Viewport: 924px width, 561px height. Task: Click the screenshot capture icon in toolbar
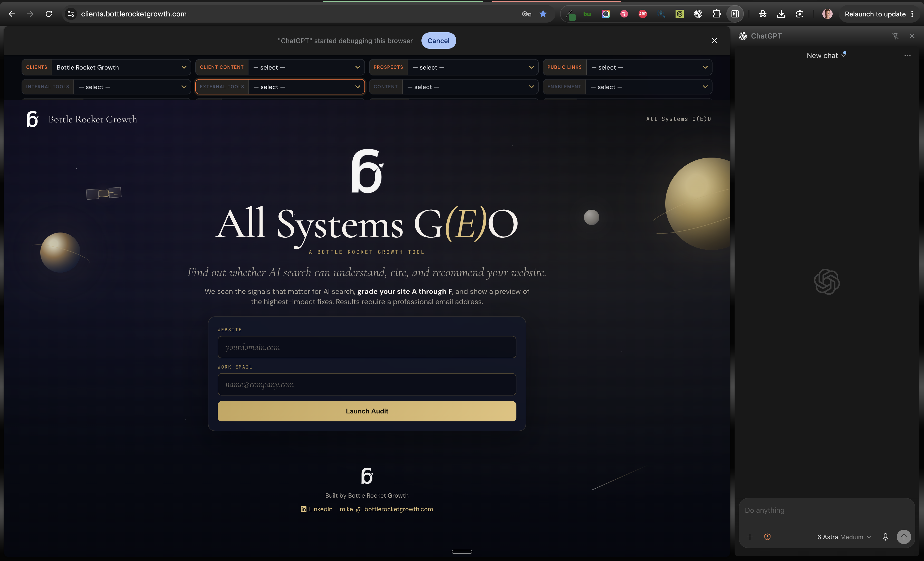coord(800,14)
